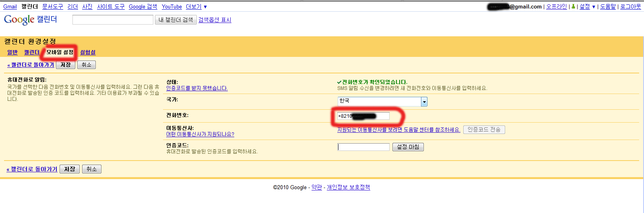Click the top 저장 button
Image resolution: width=644 pixels, height=213 pixels.
click(x=66, y=65)
